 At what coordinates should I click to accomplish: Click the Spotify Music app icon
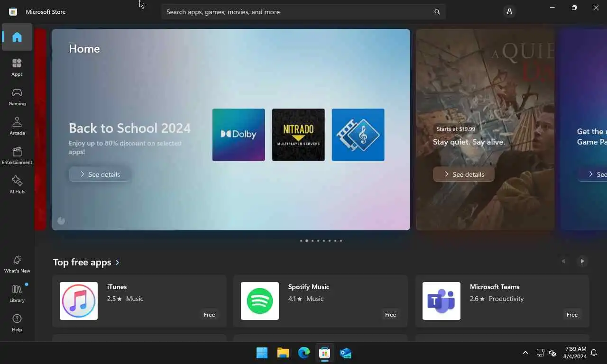click(x=260, y=301)
